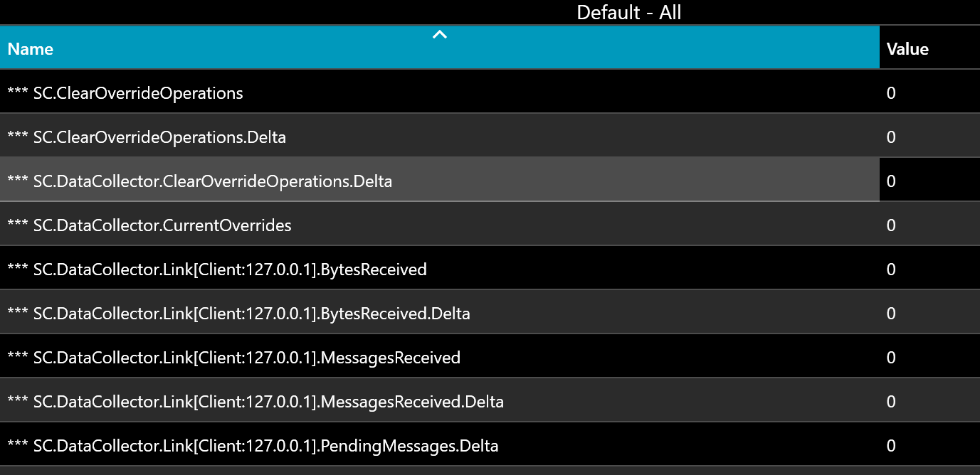
Task: Select the SC.ClearOverrideOperations counter row
Action: 285,92
